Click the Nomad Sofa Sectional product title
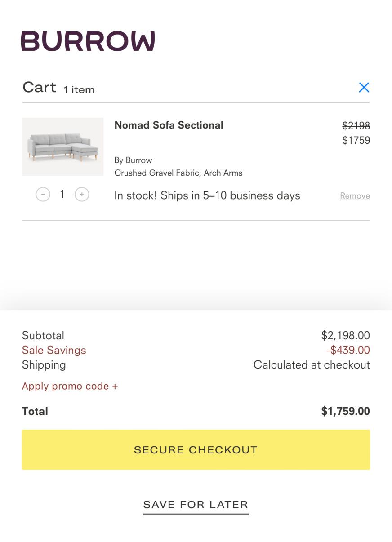Screen dimensions: 392x542 click(x=169, y=125)
